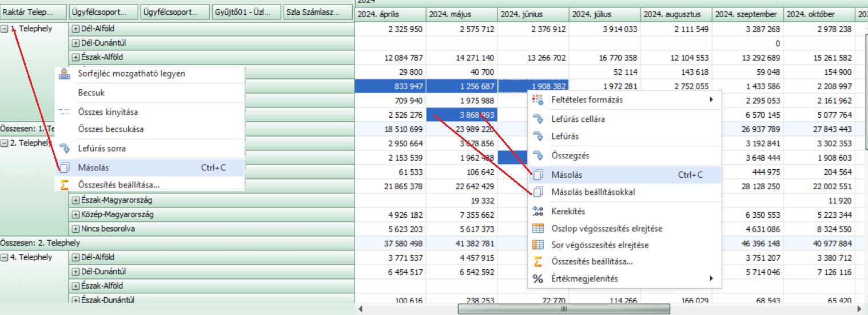Select Összes kinyitása in the left menu
The width and height of the screenshot is (868, 315).
tap(107, 112)
